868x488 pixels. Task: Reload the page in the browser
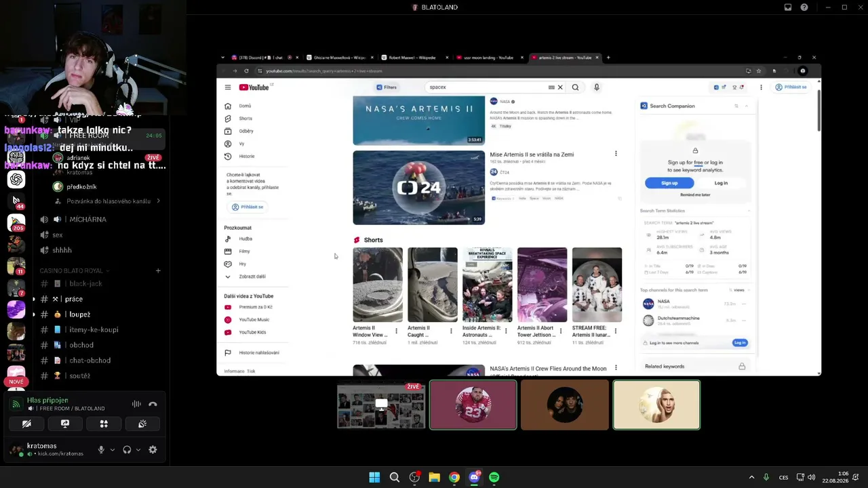(x=246, y=71)
